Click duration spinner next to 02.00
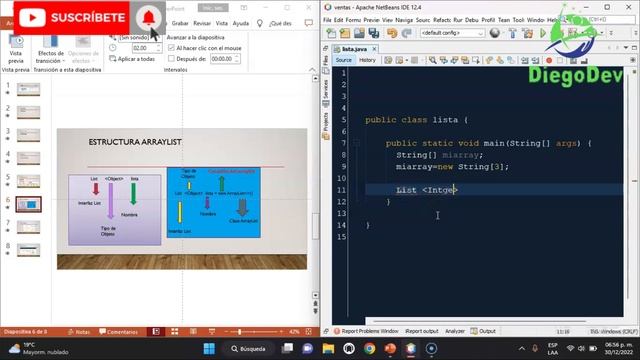Screen dimensions: 640x360 [158, 48]
